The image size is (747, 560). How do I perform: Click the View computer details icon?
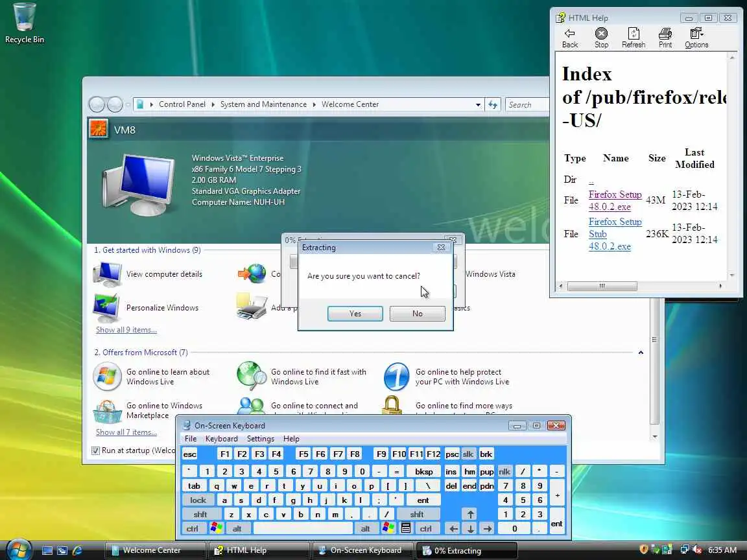coord(107,274)
